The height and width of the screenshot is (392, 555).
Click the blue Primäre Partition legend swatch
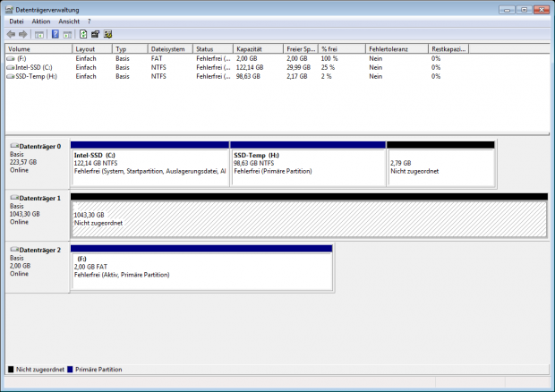[70, 369]
